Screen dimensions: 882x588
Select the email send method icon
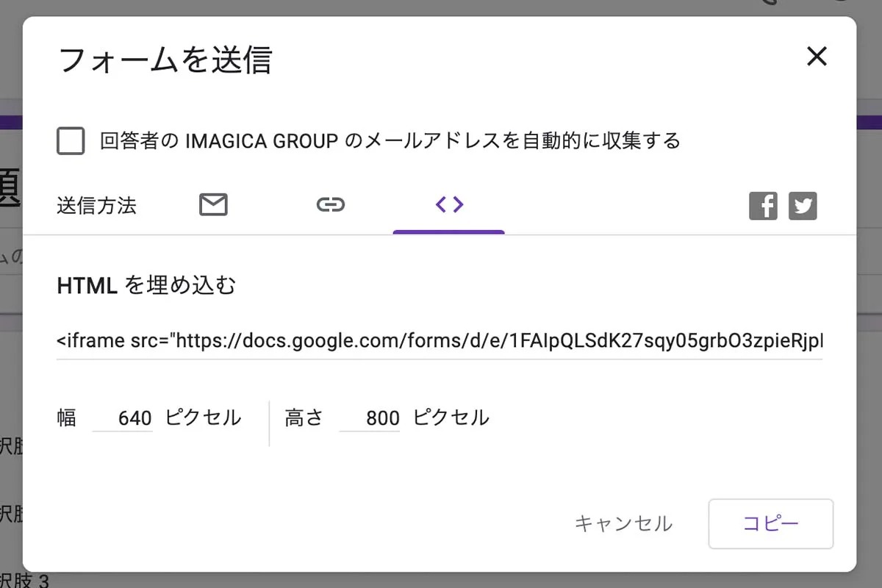coord(213,204)
